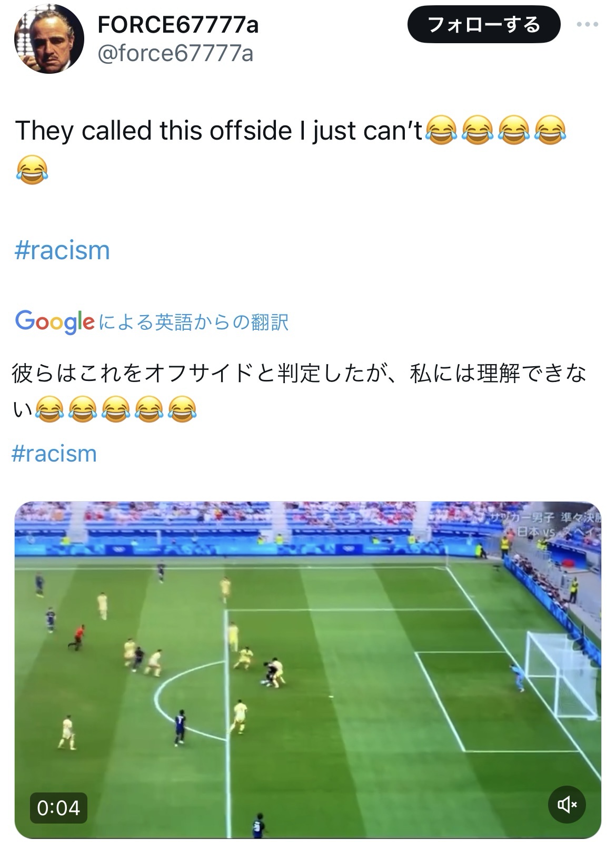Image resolution: width=616 pixels, height=842 pixels.
Task: Click the Google logo in translation note
Action: point(55,321)
